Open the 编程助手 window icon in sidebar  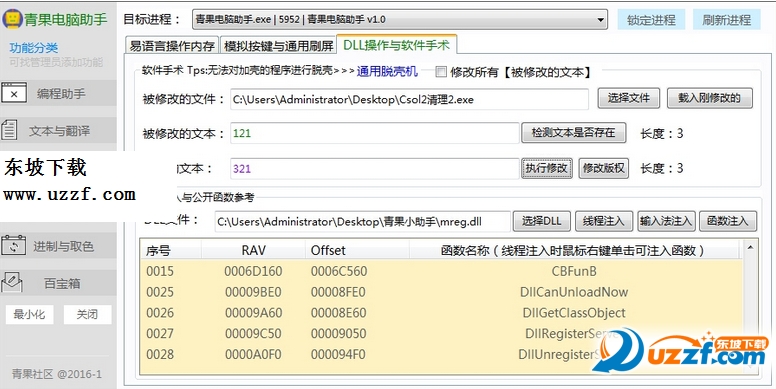tap(14, 94)
